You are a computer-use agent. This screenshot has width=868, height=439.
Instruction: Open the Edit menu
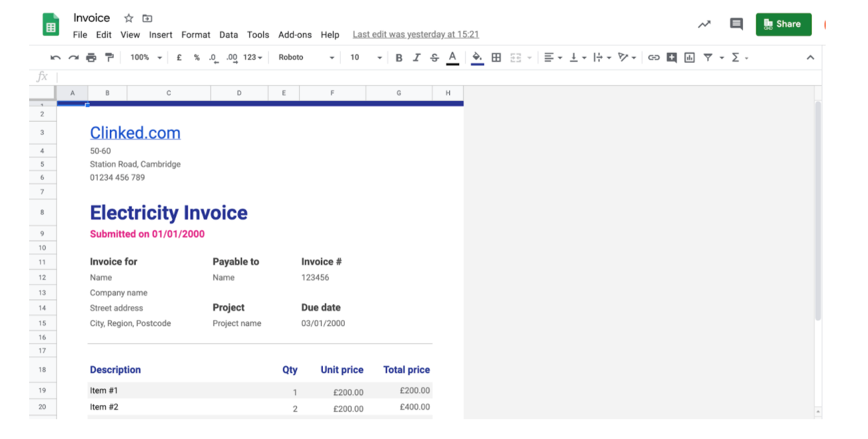(x=104, y=34)
